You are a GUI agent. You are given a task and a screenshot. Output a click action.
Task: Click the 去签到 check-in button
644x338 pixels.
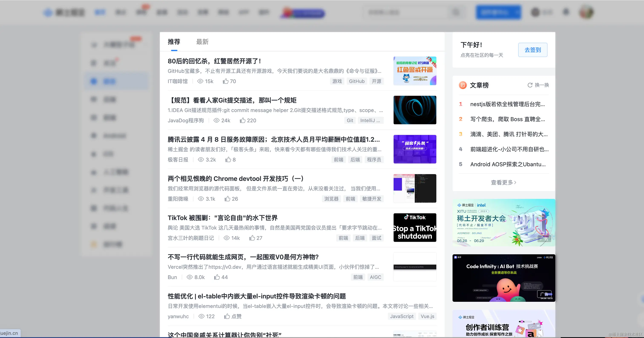click(x=532, y=50)
